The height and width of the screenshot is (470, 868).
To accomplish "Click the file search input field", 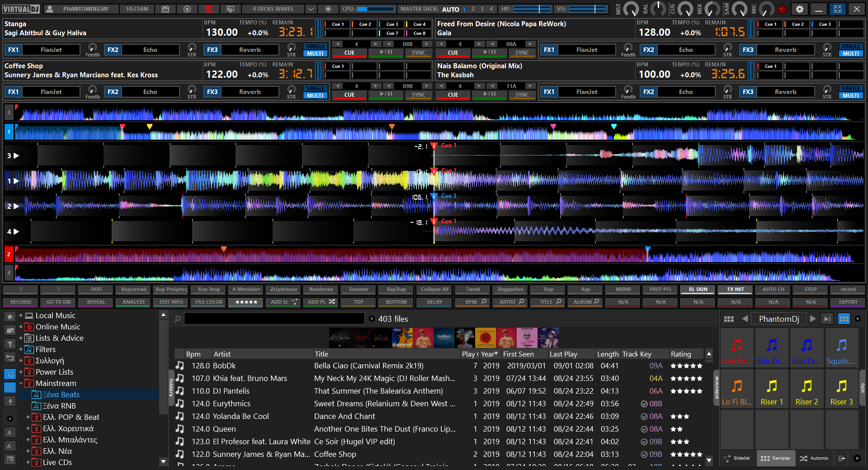I will coord(274,319).
